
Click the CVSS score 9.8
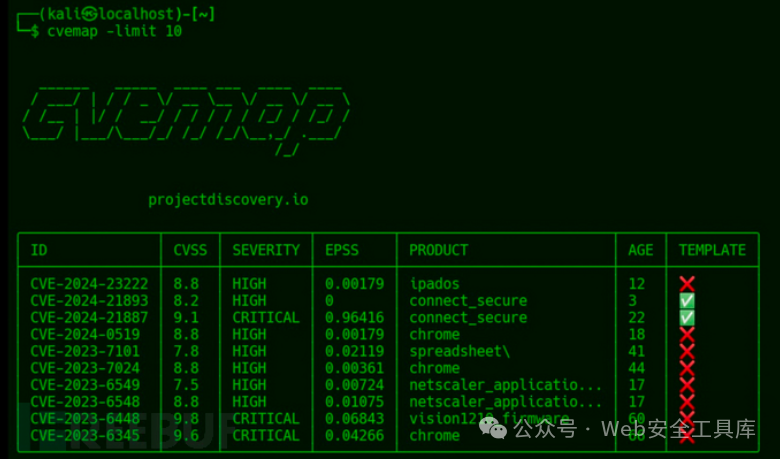pyautogui.click(x=186, y=419)
